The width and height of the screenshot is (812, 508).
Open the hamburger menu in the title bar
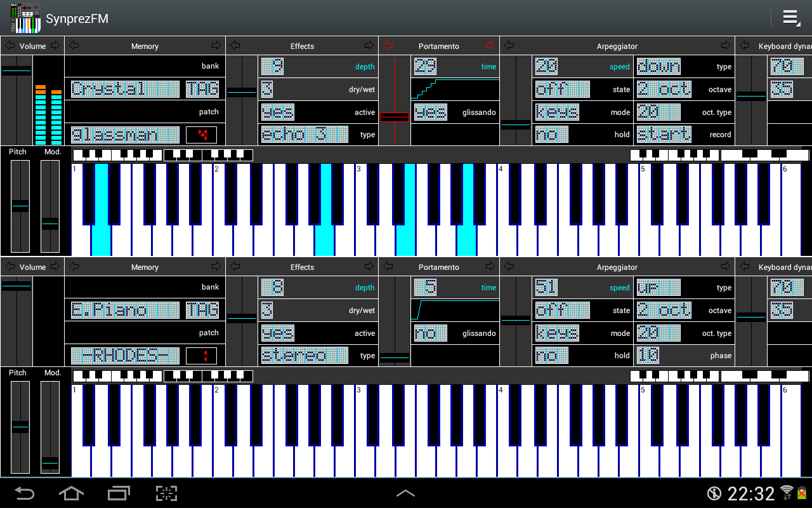pos(790,18)
